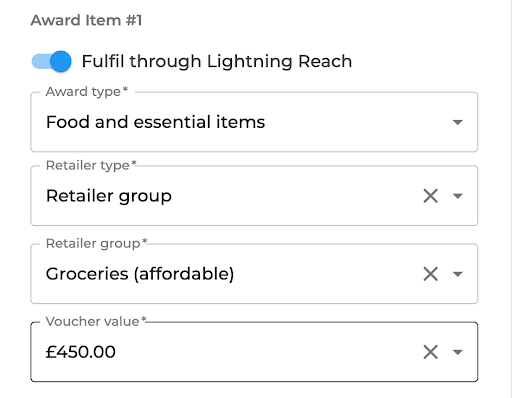Click the Food and essential items text
The height and width of the screenshot is (398, 512).
click(x=155, y=122)
